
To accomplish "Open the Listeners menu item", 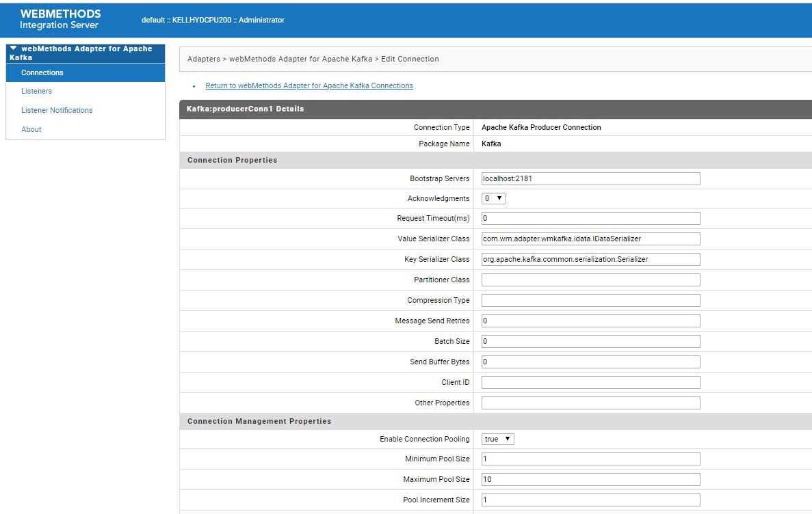I will click(36, 91).
